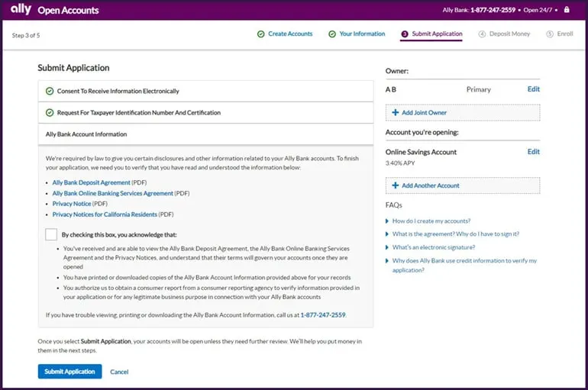Go to the Submit Application step tab

click(436, 34)
